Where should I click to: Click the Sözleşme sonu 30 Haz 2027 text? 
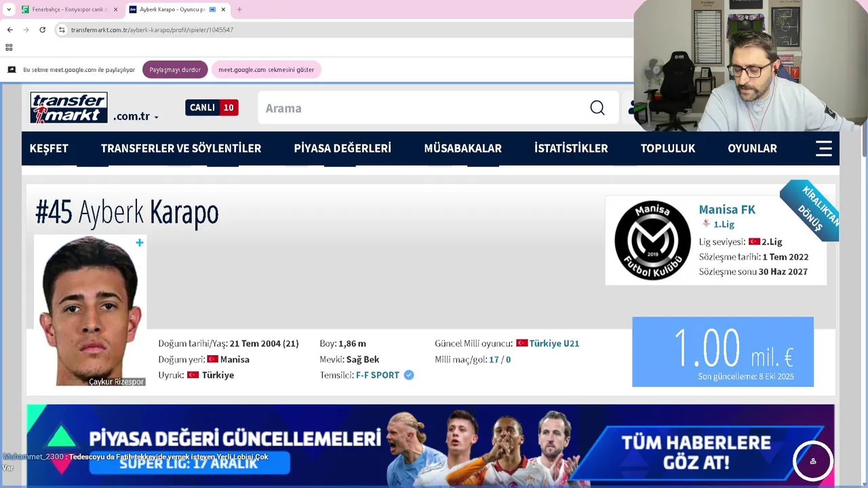(x=753, y=272)
